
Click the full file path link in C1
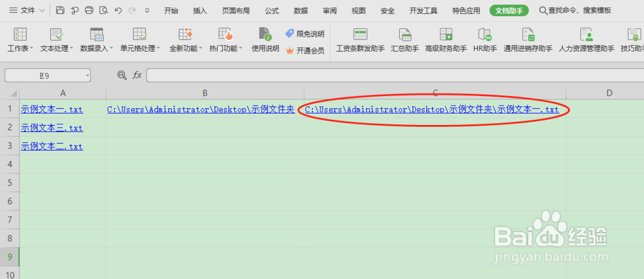[x=432, y=110]
